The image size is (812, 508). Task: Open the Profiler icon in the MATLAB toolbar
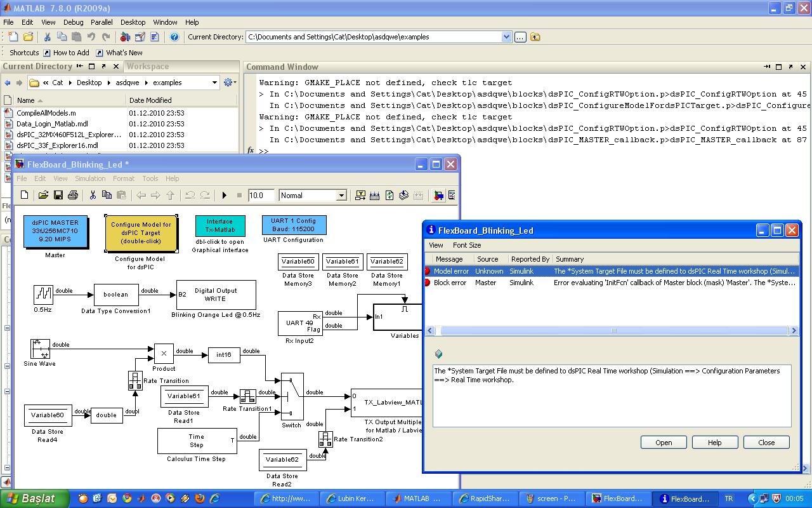pyautogui.click(x=154, y=37)
